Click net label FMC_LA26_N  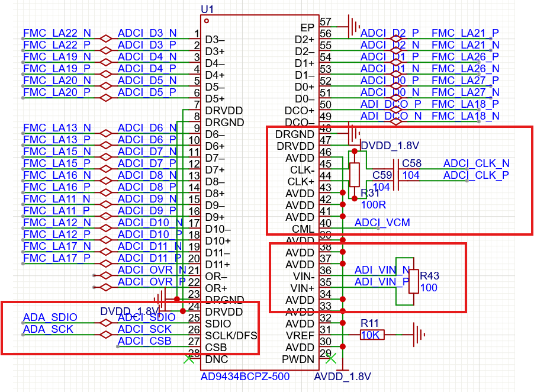tap(465, 69)
